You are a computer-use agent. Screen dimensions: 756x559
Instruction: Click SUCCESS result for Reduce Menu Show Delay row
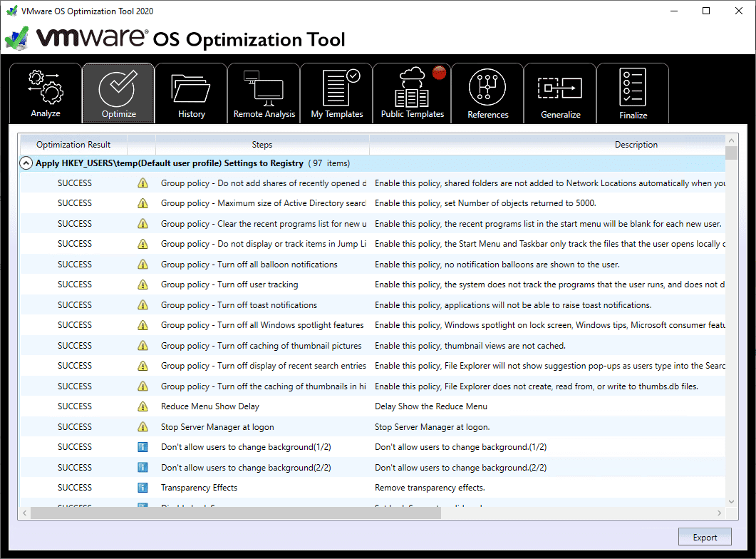75,406
